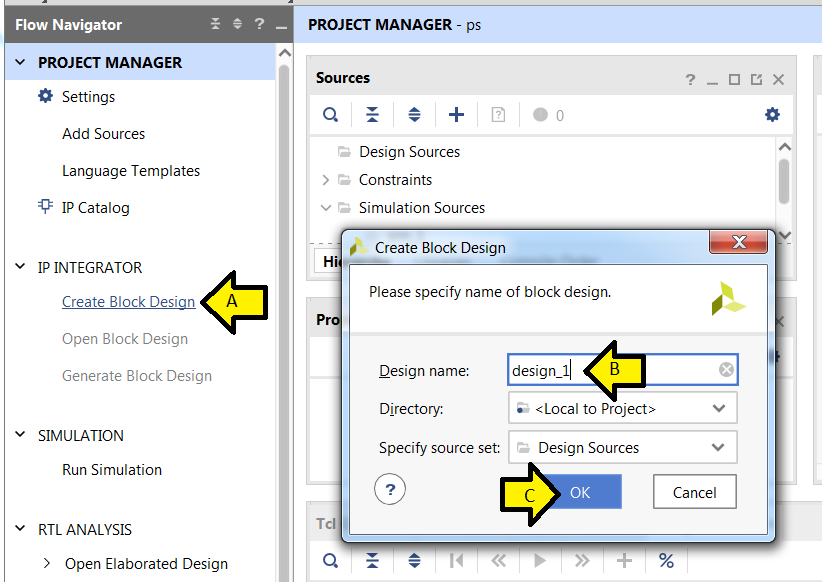822x582 pixels.
Task: Expand the Constraints folder
Action: (326, 180)
